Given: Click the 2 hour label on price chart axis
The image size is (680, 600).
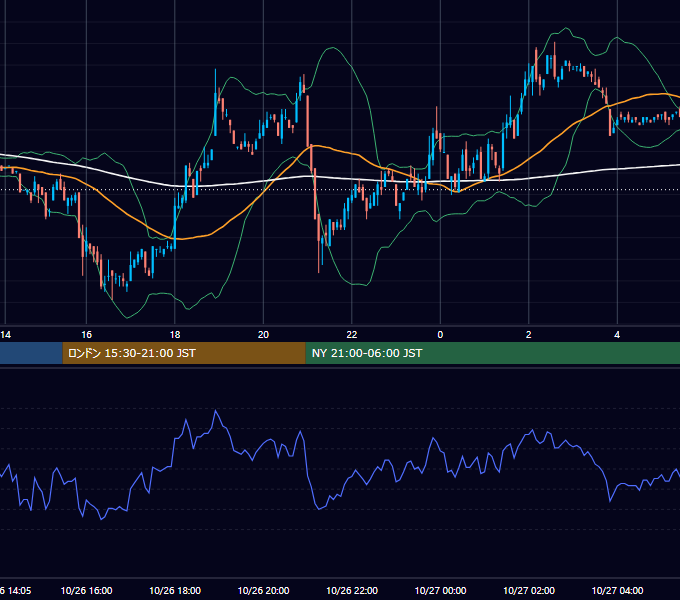Looking at the screenshot, I should click(529, 335).
